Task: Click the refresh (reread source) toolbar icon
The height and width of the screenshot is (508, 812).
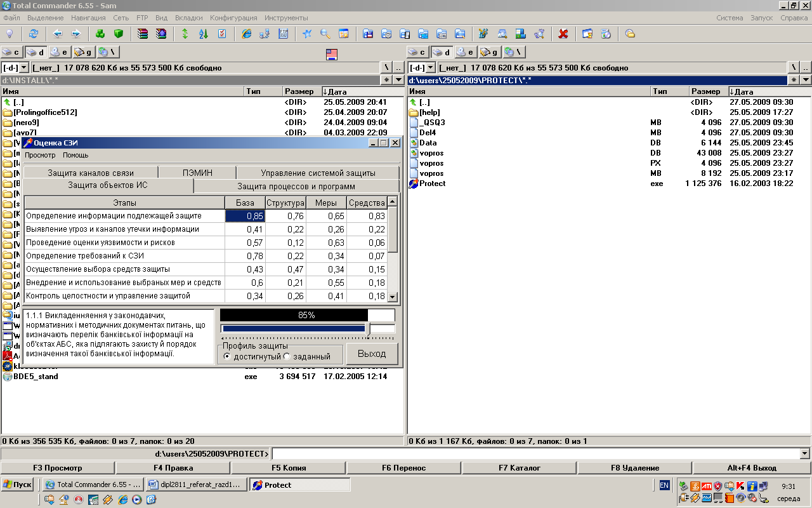Action: coord(33,34)
